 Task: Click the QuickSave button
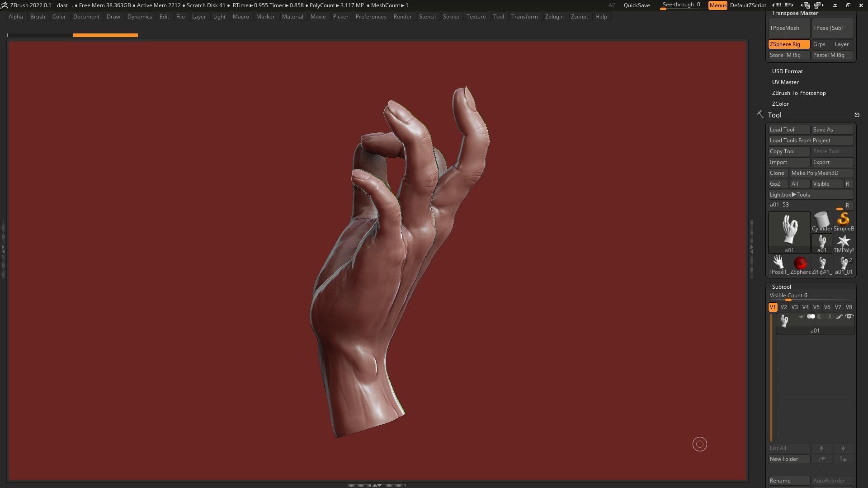pos(637,5)
